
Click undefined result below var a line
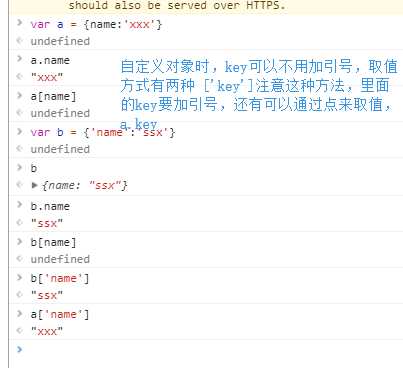point(60,41)
